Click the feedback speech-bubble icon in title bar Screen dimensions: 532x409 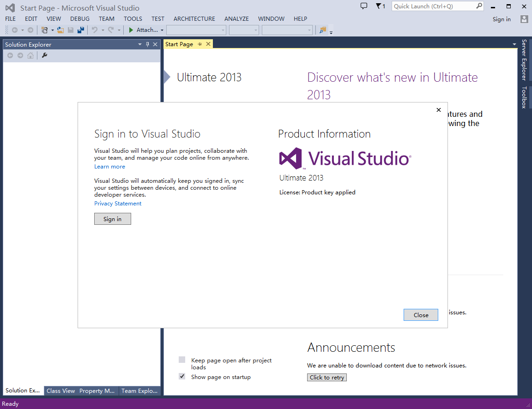pyautogui.click(x=364, y=6)
